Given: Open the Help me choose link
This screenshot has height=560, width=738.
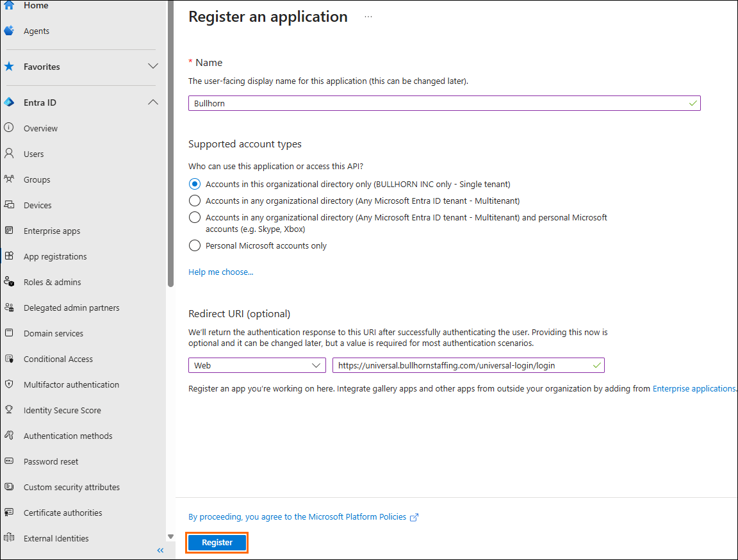Looking at the screenshot, I should pos(221,272).
